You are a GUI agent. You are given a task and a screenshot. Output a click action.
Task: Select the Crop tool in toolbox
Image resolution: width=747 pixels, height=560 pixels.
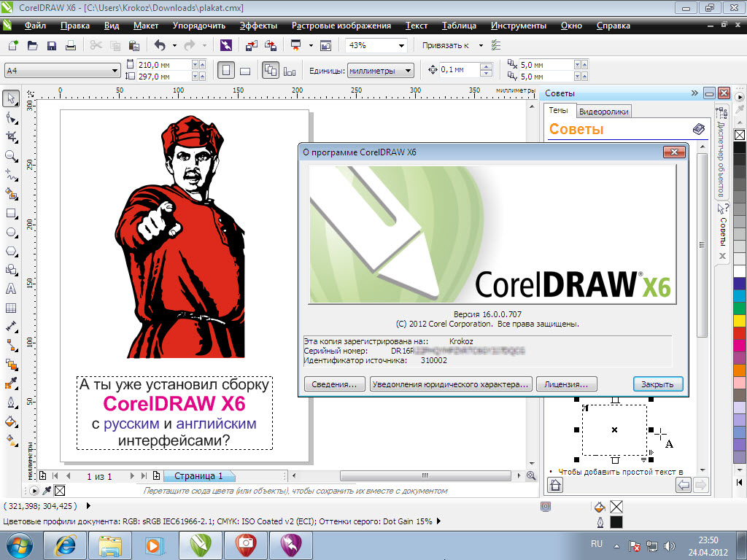[x=11, y=136]
